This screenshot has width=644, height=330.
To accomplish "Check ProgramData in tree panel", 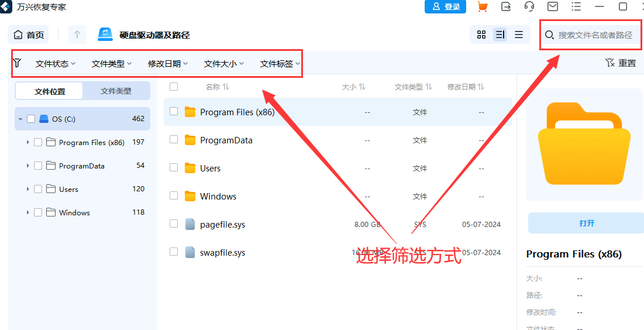I will 38,166.
